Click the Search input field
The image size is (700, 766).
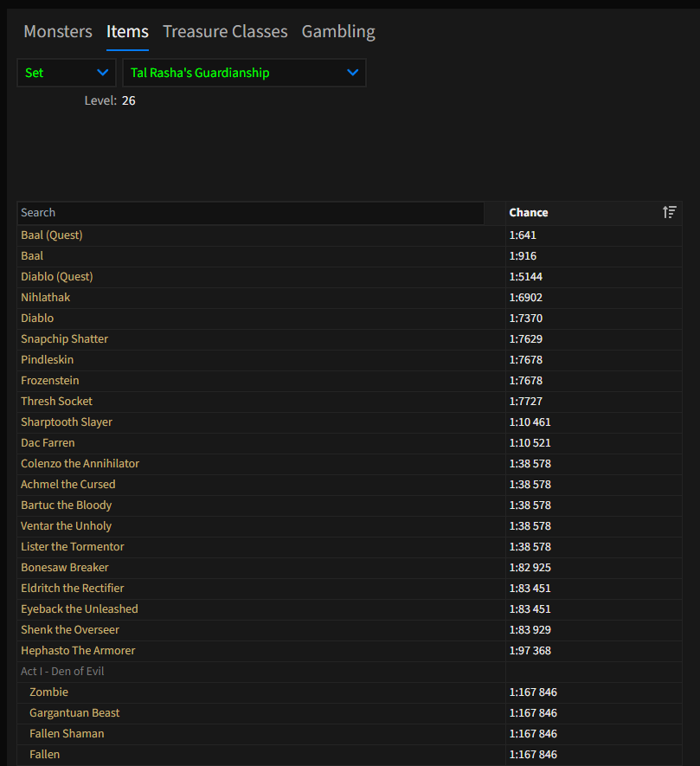251,213
